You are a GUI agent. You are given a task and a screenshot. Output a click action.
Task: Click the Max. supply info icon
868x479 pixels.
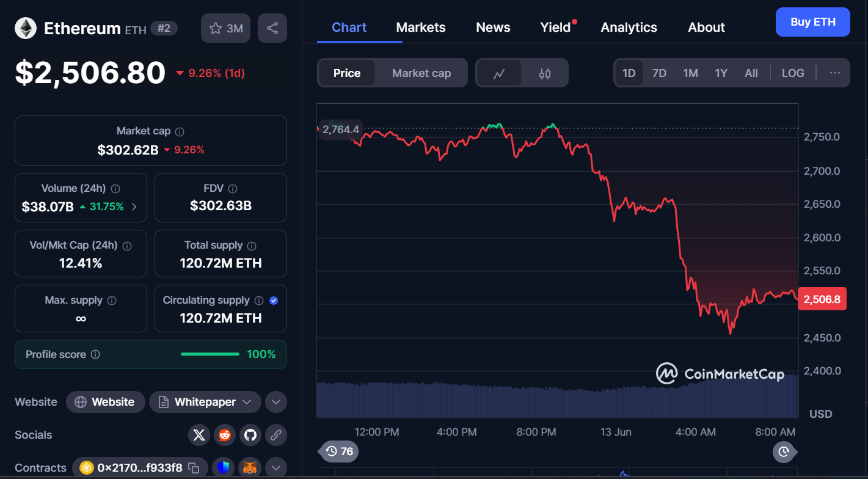coord(112,301)
